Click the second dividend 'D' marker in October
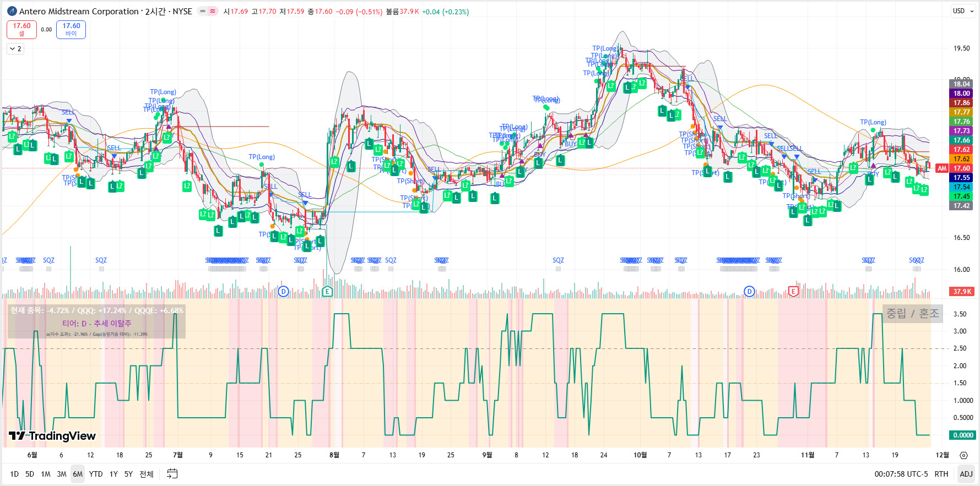Screen dimensions: 980x486 click(x=749, y=291)
